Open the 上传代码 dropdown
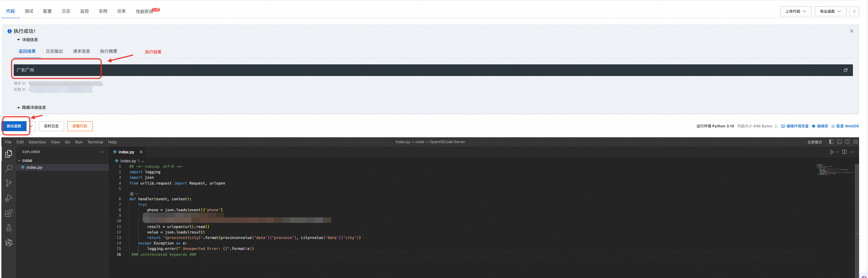 [796, 11]
